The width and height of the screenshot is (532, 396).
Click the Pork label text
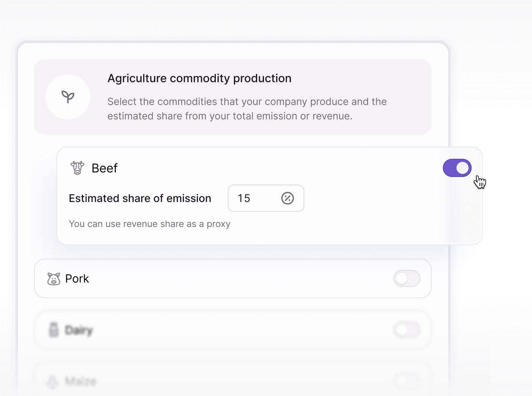tap(77, 279)
